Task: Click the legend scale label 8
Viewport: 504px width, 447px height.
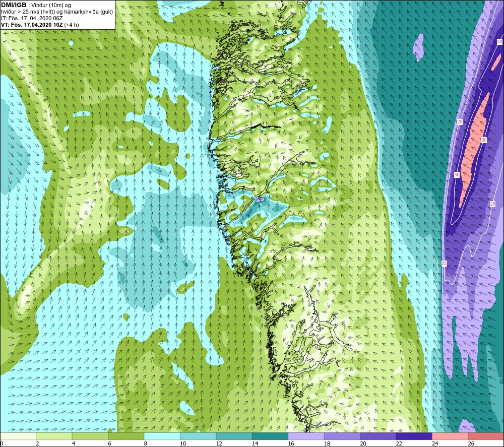Action: (146, 443)
